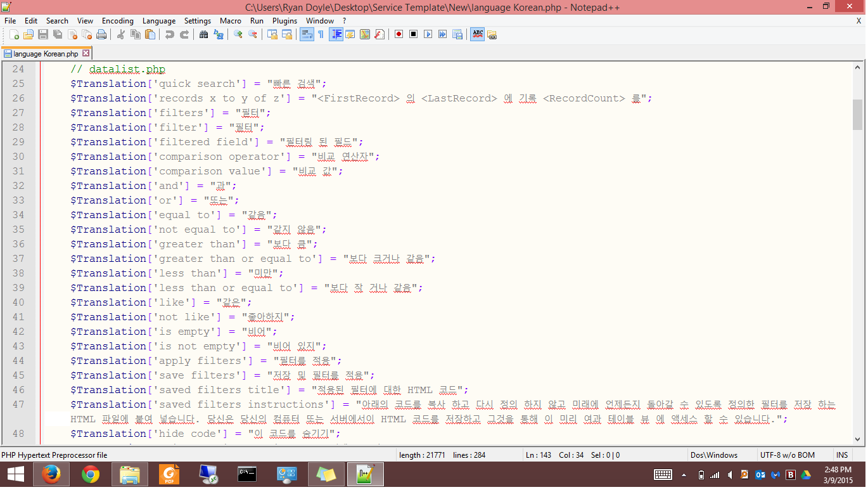Click Dos\Windows line ending in status bar
The width and height of the screenshot is (868, 492).
click(714, 455)
